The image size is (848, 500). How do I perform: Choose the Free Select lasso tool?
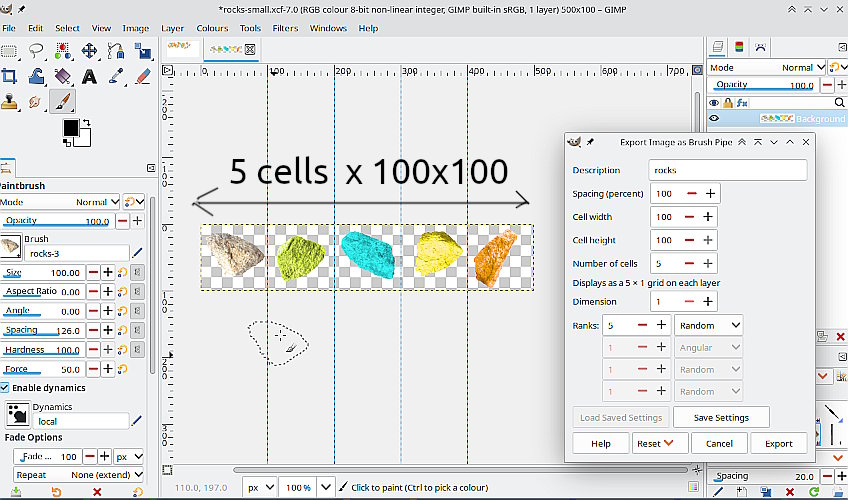pyautogui.click(x=36, y=50)
